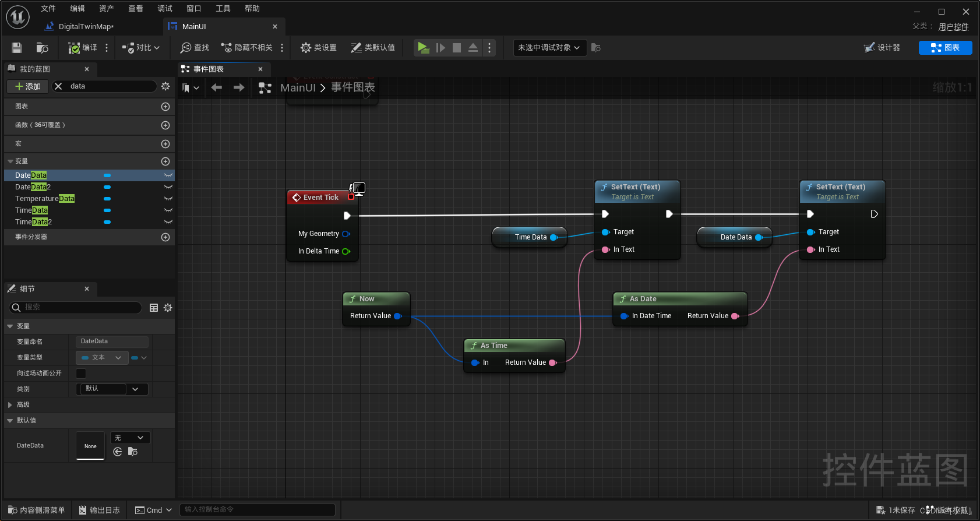Add a new variable plus icon
This screenshot has height=521, width=980.
coord(165,161)
